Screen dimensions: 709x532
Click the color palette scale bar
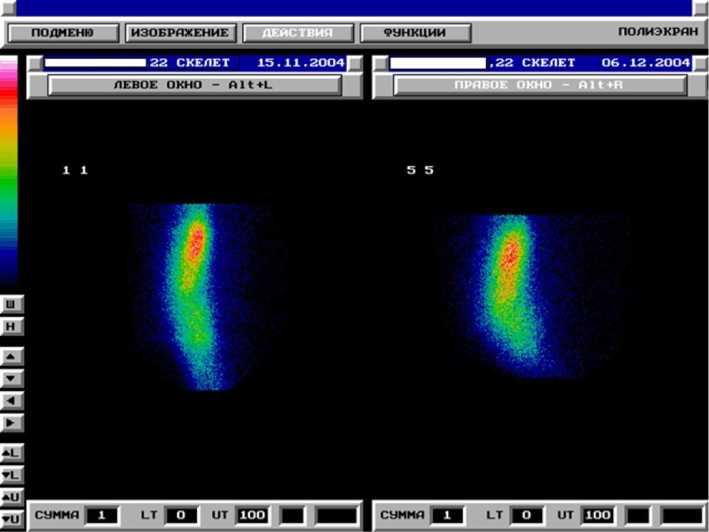(x=9, y=171)
